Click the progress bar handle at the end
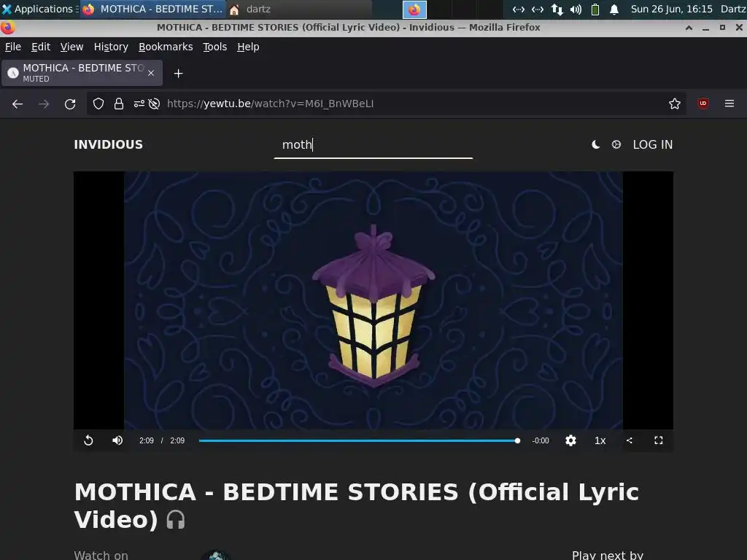This screenshot has height=560, width=747. (x=517, y=440)
